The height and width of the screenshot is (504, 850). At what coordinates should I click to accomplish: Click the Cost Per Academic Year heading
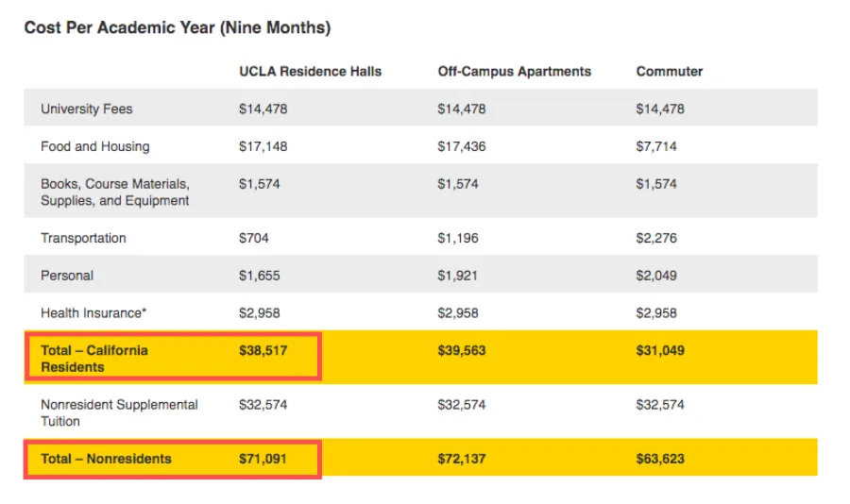tap(178, 28)
